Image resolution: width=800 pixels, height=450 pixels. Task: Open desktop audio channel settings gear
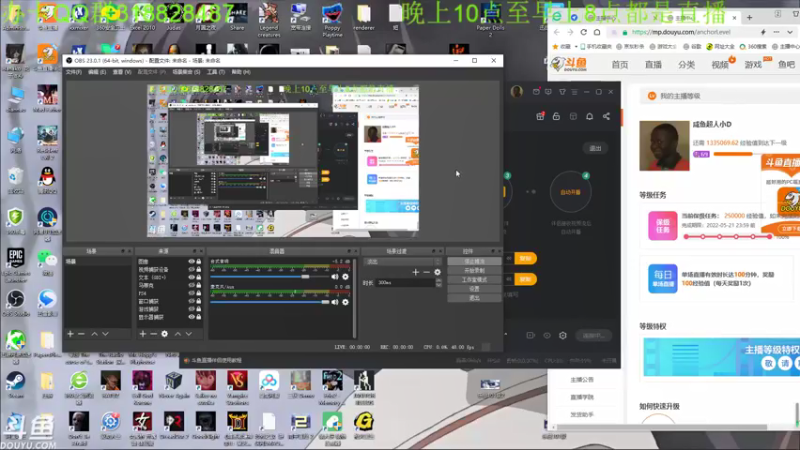[345, 277]
